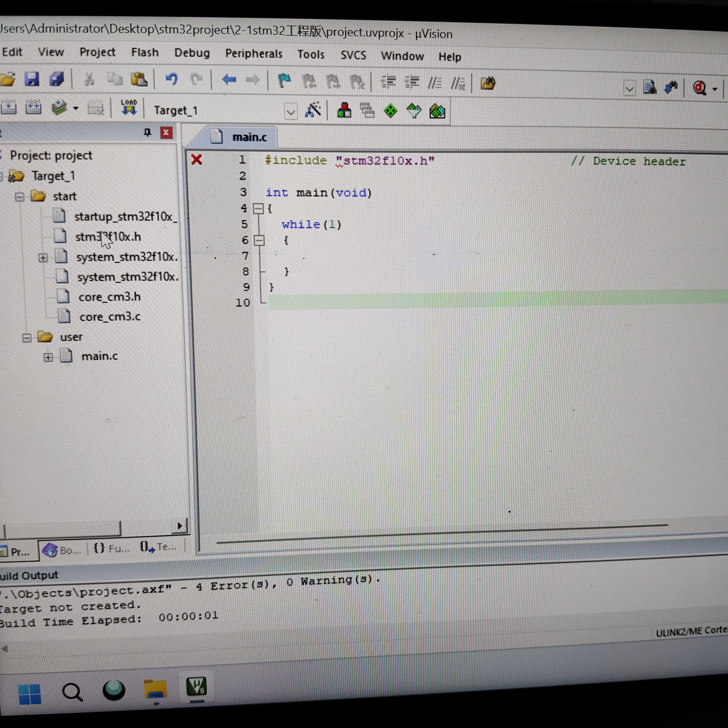Viewport: 728px width, 728px height.
Task: Open Options for Target magic wand icon
Action: pos(313,110)
